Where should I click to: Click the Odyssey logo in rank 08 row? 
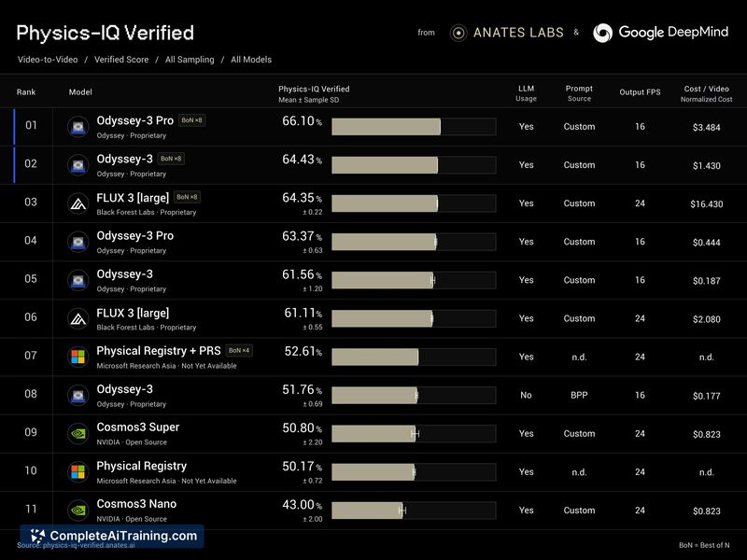78,396
